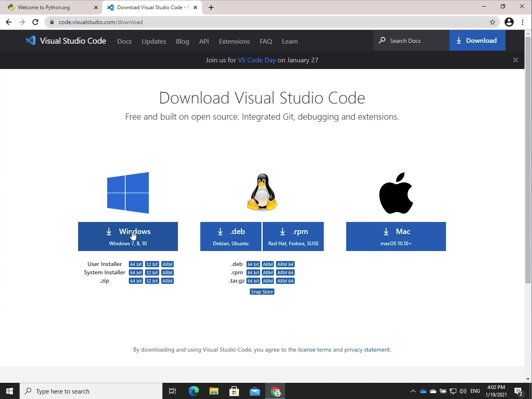
Task: Download the ARM 64 .tar.gz archive
Action: click(x=286, y=281)
